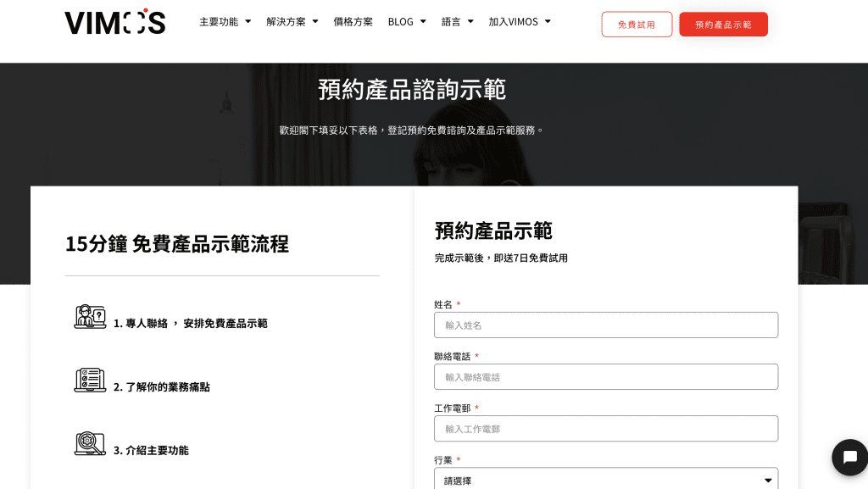Image resolution: width=868 pixels, height=489 pixels.
Task: Select text 3. 介紹主要功能
Action: click(x=151, y=450)
